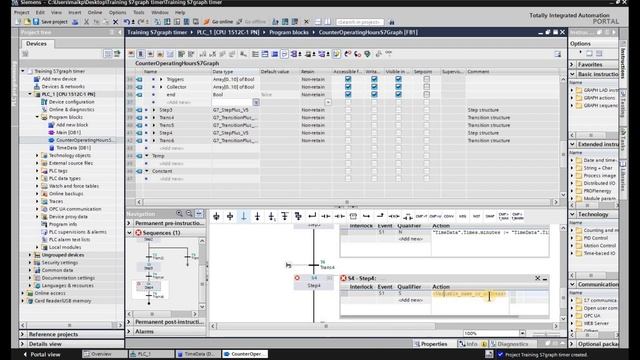The image size is (640, 360).
Task: Toggle Setpoint checkbox for Triggers row
Action: point(427,79)
